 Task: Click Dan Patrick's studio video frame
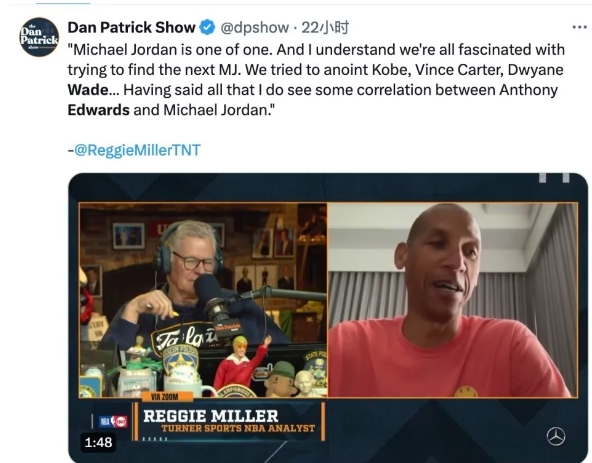[x=203, y=300]
